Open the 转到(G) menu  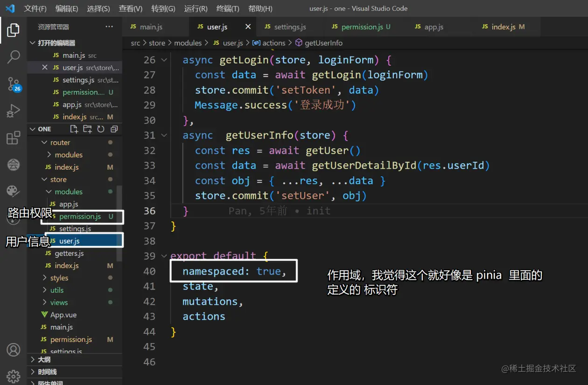(163, 8)
